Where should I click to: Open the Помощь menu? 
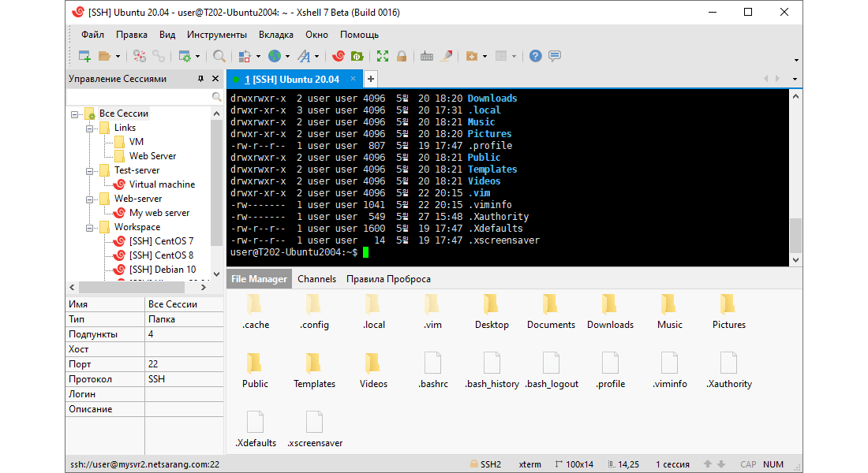click(359, 35)
